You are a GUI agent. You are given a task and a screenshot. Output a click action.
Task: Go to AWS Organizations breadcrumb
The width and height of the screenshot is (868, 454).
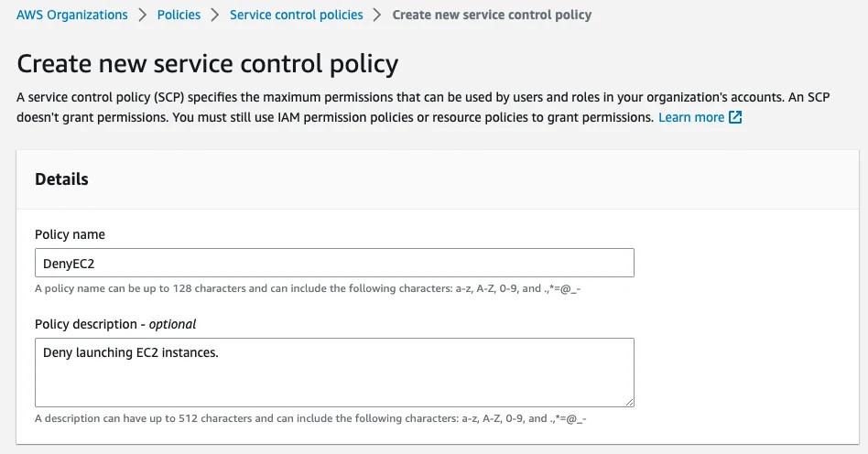(x=72, y=15)
